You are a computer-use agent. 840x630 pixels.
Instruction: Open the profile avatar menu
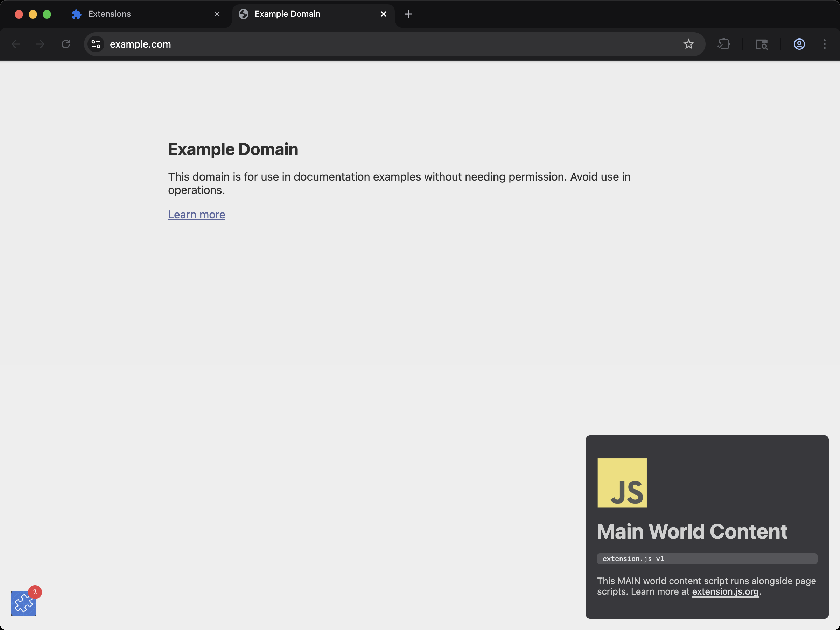799,44
